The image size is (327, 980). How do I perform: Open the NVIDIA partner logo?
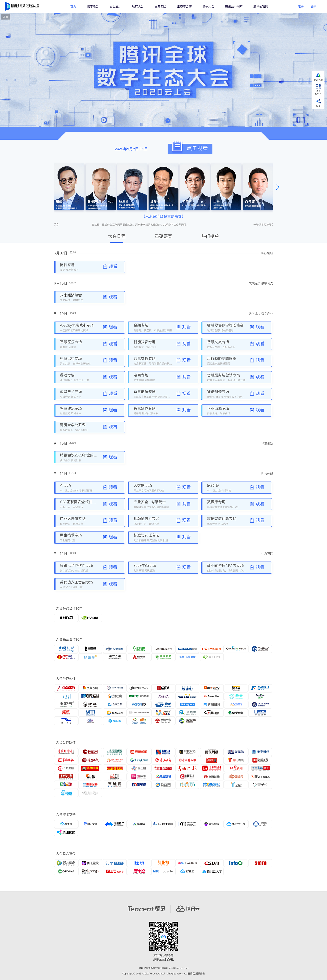click(x=90, y=618)
